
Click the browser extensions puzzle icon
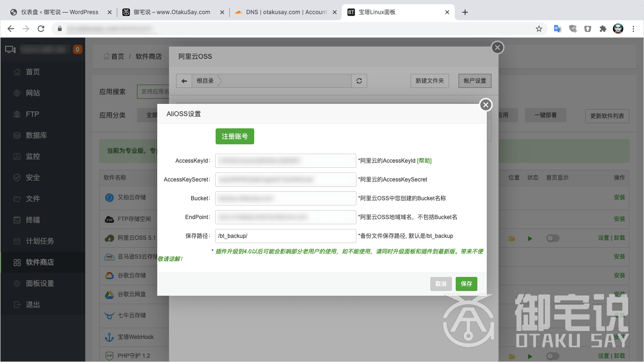click(603, 29)
